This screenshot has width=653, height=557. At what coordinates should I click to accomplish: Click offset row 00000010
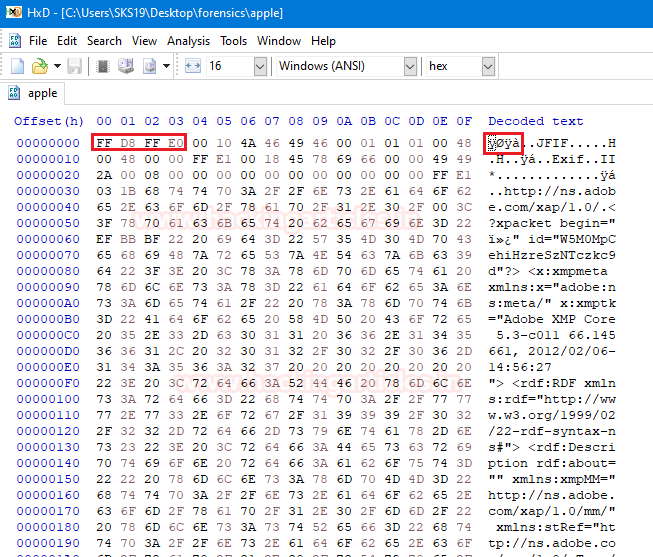coord(48,159)
